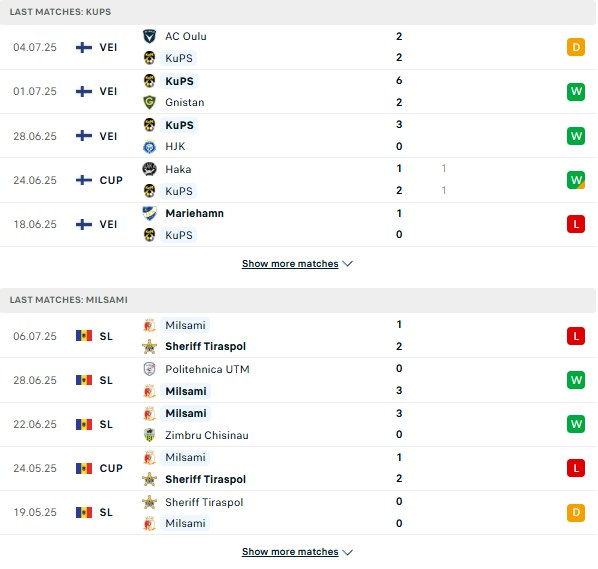Viewport: 598px width, 569px height.
Task: Click the Gnistan team badge icon
Action: [149, 102]
